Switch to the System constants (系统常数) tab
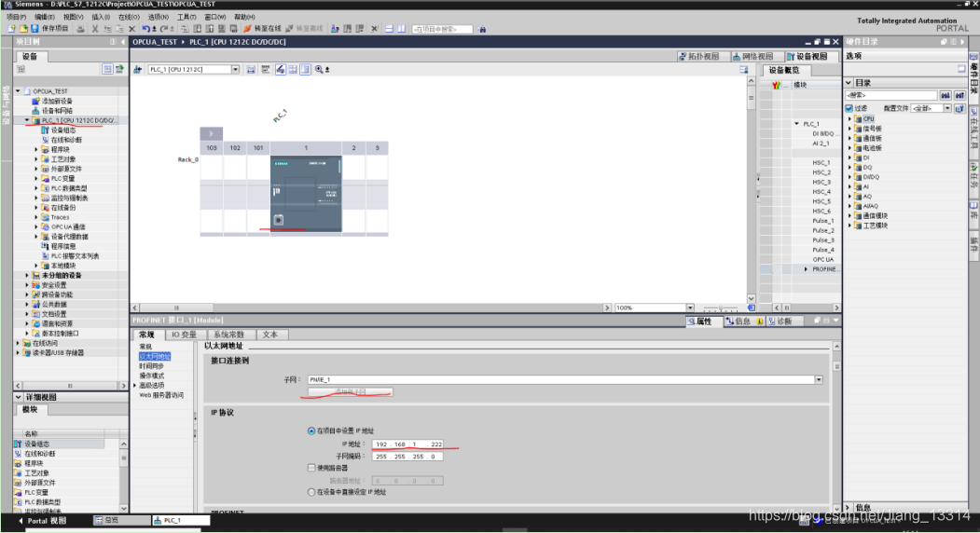This screenshot has height=533, width=980. (x=228, y=335)
